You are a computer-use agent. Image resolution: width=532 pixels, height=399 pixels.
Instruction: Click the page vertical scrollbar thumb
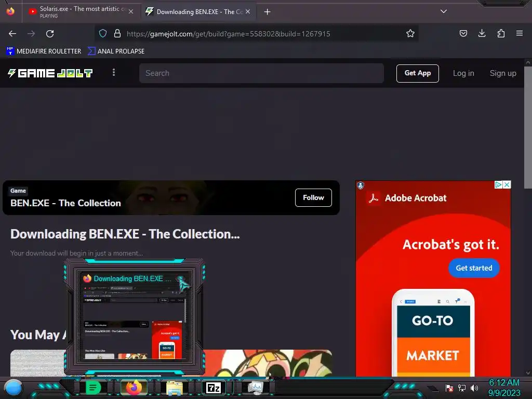pos(528,127)
